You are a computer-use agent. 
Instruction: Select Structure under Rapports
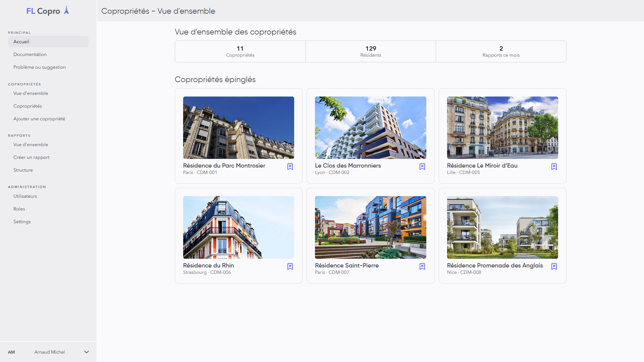click(23, 170)
